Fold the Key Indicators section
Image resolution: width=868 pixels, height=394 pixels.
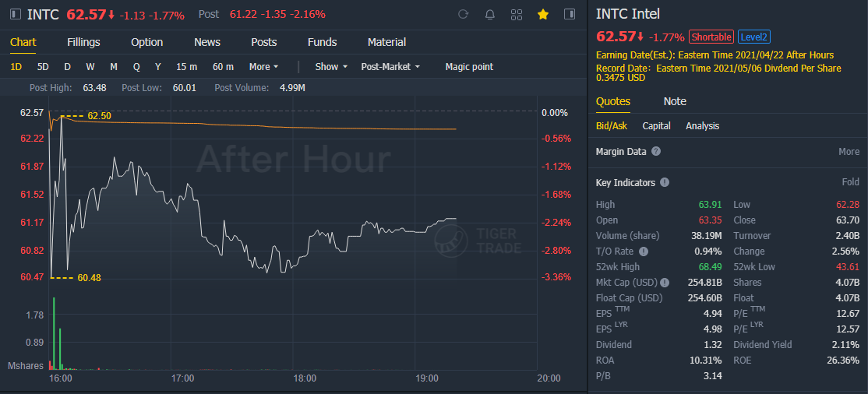point(851,182)
